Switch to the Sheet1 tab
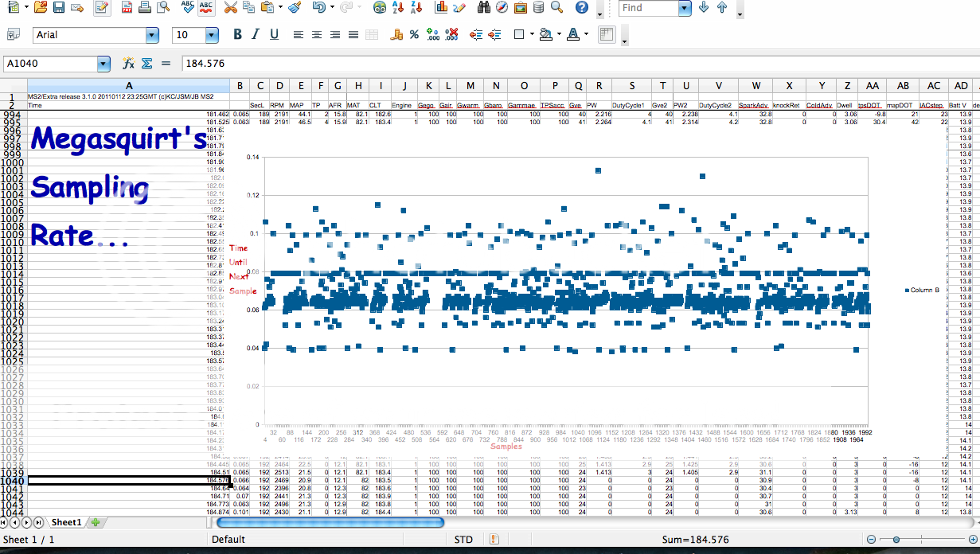 [67, 523]
